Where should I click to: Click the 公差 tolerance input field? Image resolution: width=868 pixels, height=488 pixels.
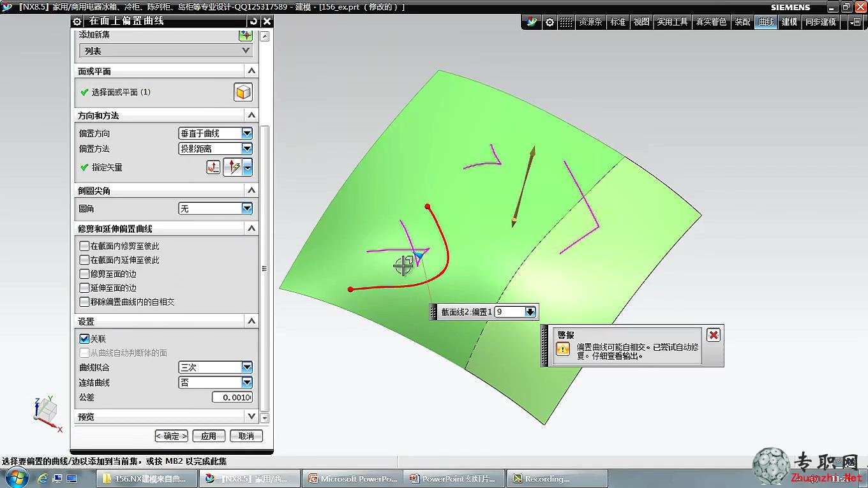point(232,397)
